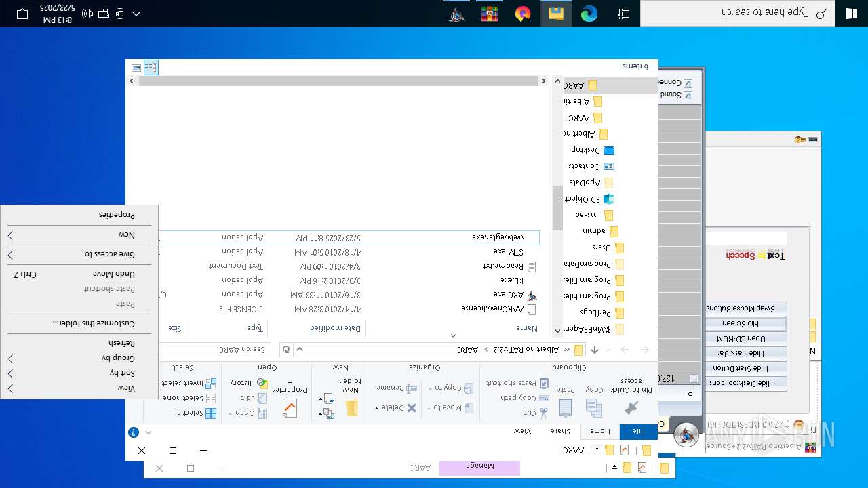Open the recent locations dropdown arrow
The height and width of the screenshot is (488, 868).
point(610,350)
